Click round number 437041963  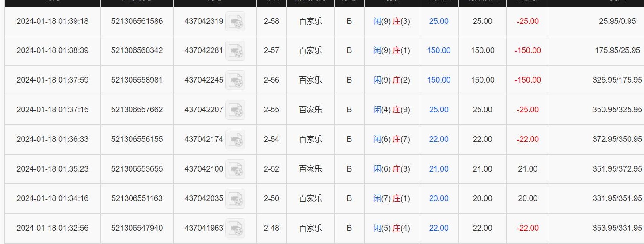(x=204, y=228)
